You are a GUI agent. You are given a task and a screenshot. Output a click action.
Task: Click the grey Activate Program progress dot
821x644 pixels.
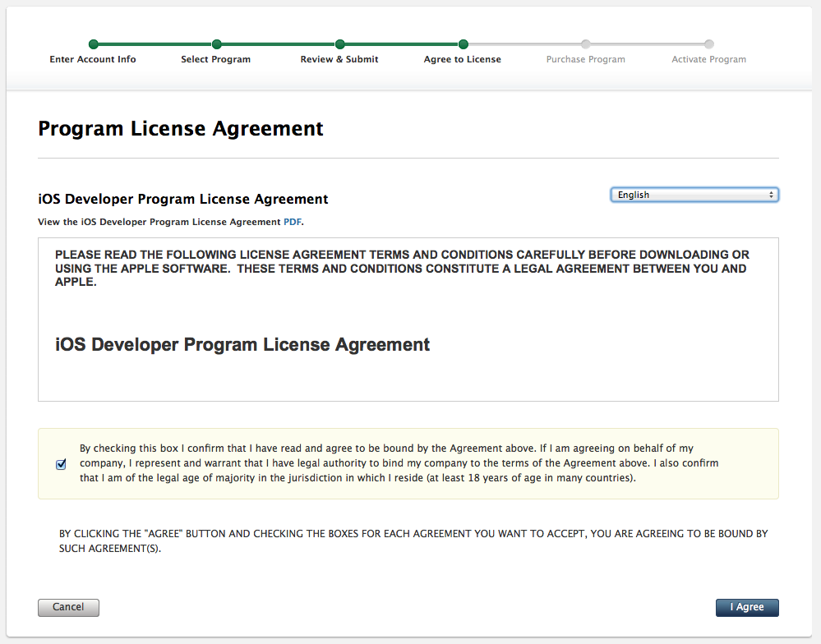pos(709,44)
